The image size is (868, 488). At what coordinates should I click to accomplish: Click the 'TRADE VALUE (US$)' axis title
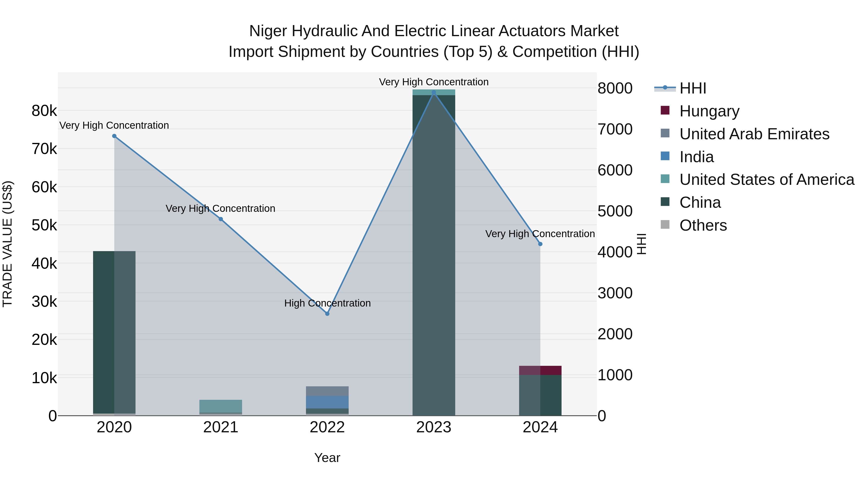click(7, 244)
